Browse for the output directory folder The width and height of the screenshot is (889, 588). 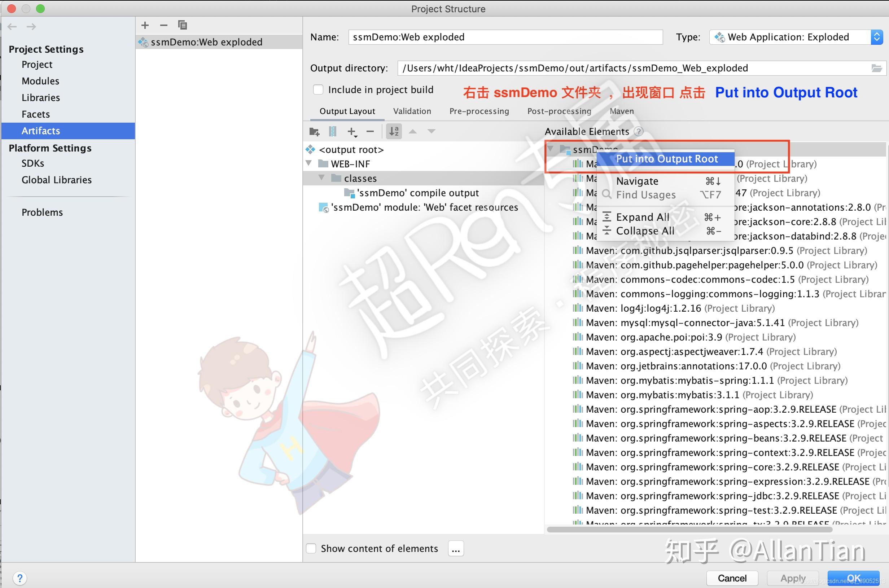pos(877,68)
